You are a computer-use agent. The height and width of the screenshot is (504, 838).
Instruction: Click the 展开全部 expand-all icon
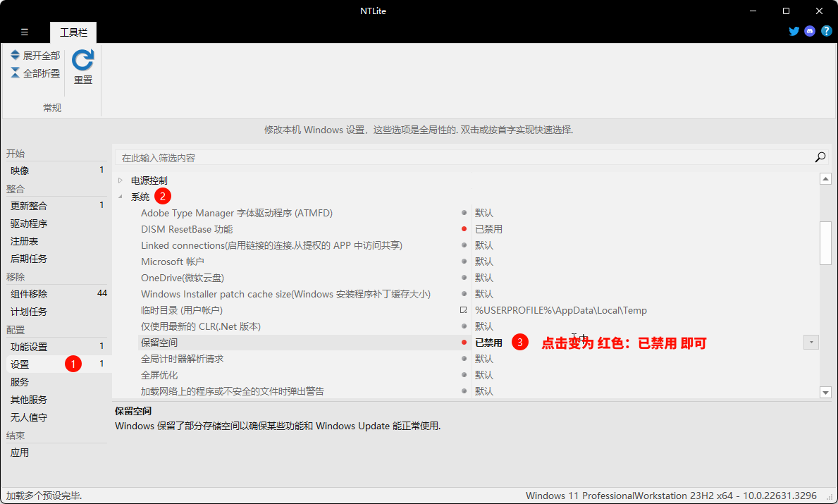pos(15,55)
